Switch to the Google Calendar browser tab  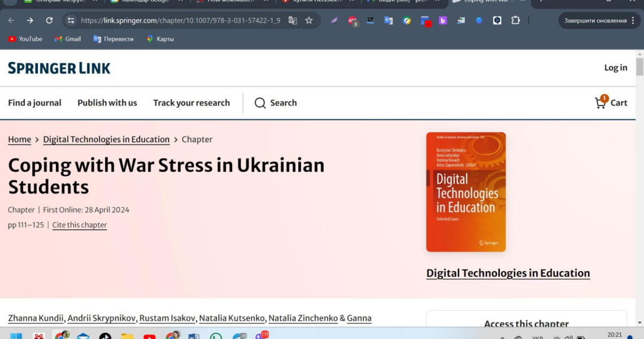(x=146, y=2)
